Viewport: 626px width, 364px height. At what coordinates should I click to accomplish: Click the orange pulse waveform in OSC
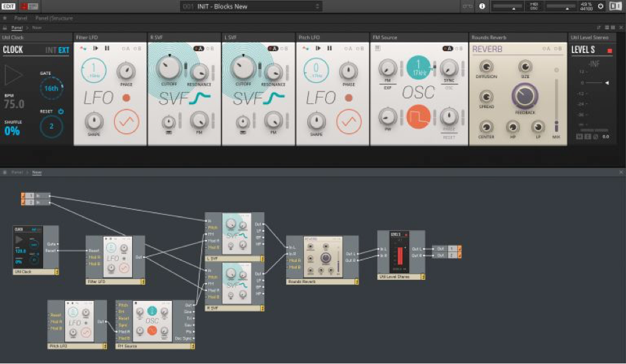(418, 117)
